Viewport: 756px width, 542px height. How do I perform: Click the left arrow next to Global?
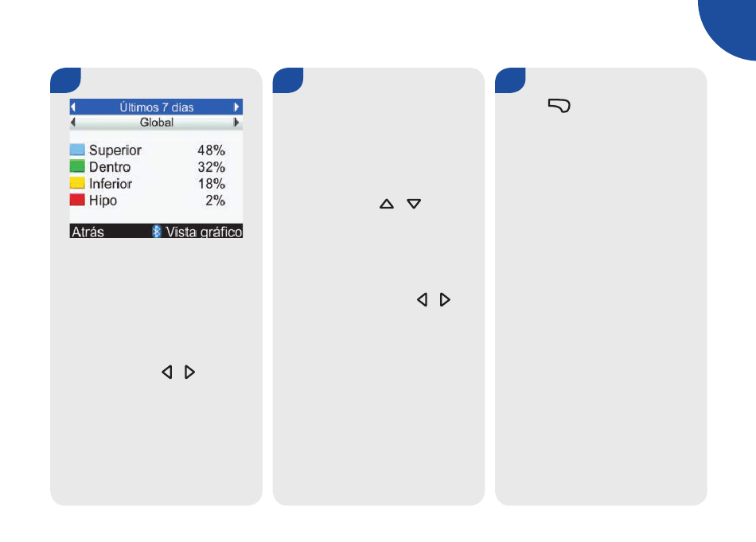(x=72, y=122)
